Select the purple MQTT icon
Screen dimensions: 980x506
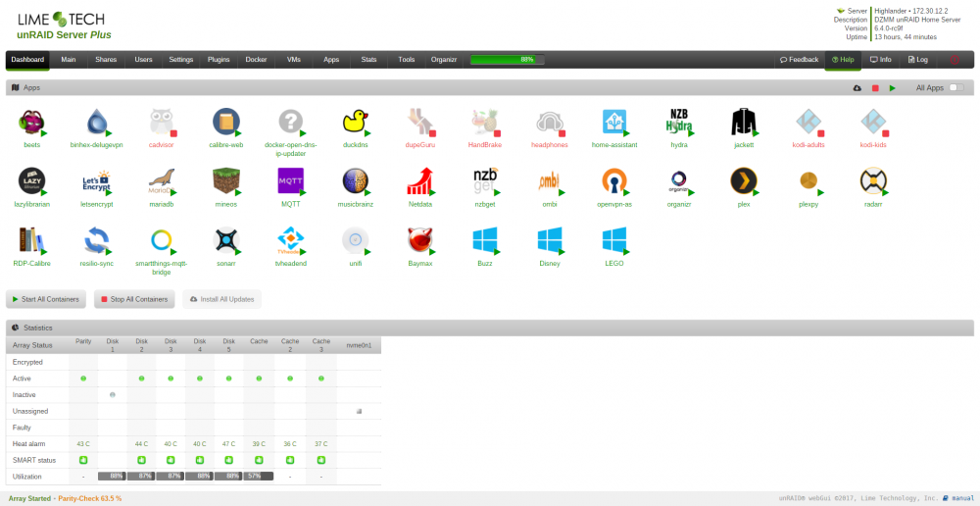tap(291, 180)
